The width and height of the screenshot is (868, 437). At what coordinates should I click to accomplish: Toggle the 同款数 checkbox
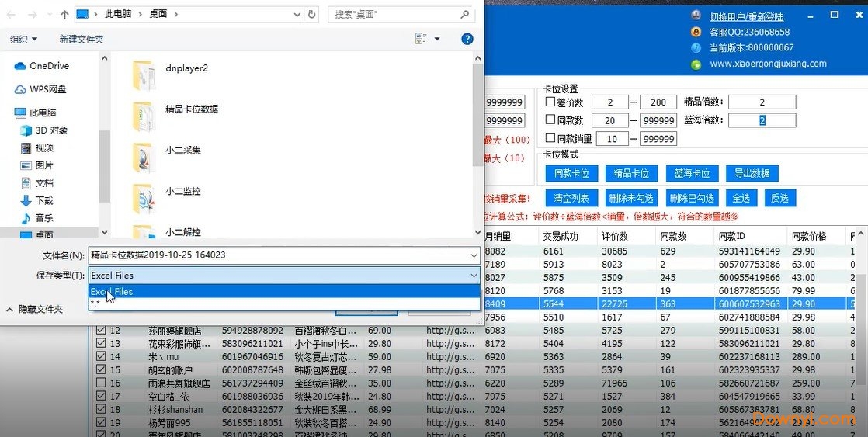tap(550, 120)
